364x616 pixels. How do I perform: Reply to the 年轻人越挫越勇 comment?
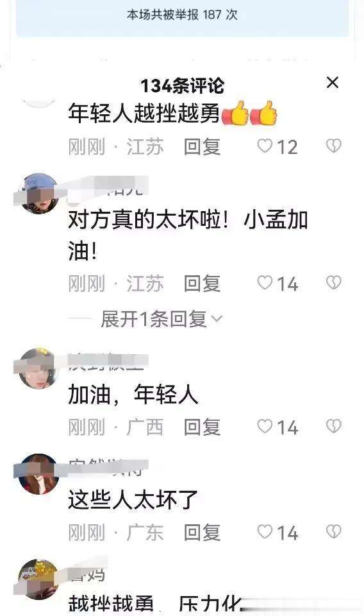202,147
